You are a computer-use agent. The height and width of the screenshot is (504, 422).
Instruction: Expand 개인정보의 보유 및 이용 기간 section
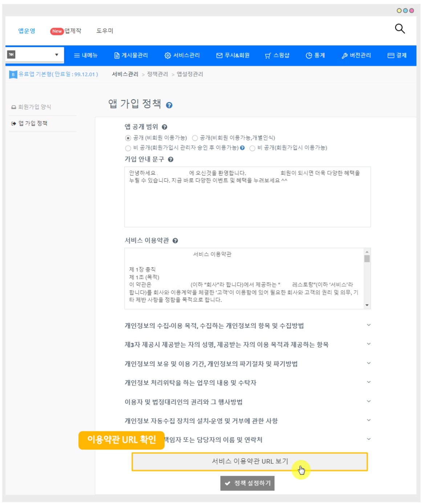tap(369, 363)
